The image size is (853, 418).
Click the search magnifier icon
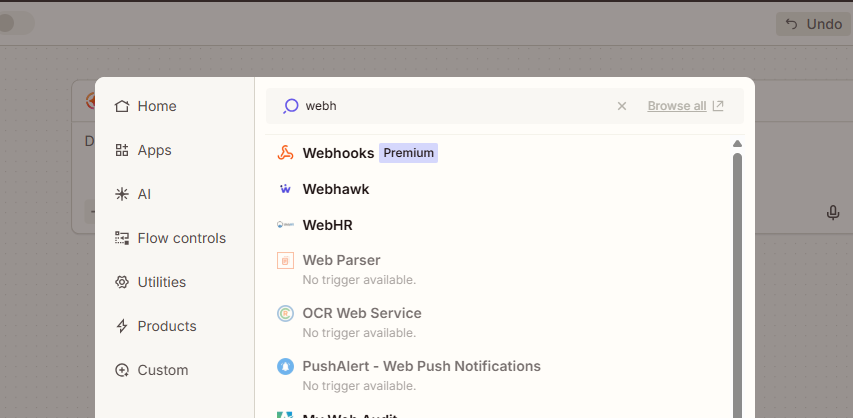290,106
